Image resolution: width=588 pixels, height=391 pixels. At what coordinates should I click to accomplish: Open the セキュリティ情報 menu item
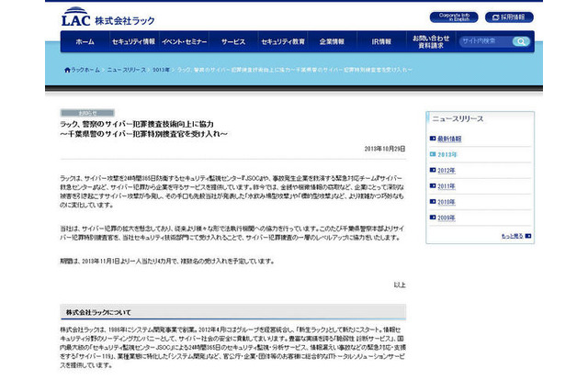pyautogui.click(x=133, y=42)
